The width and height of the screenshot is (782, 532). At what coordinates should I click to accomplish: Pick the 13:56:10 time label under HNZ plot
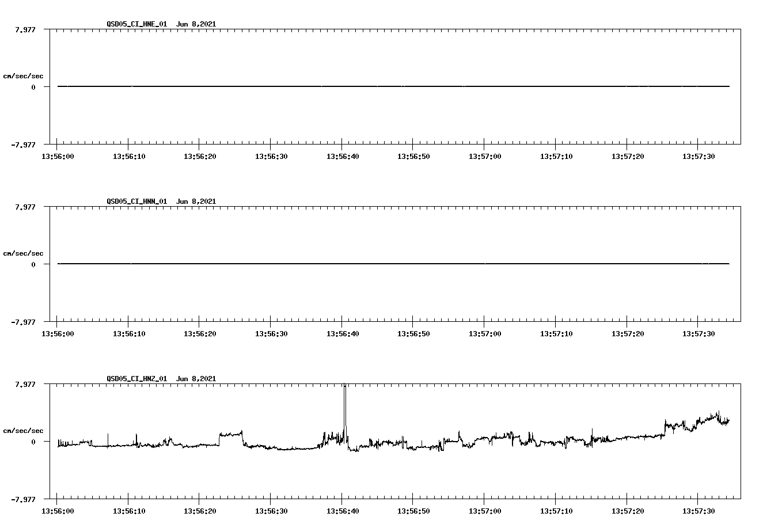point(129,511)
